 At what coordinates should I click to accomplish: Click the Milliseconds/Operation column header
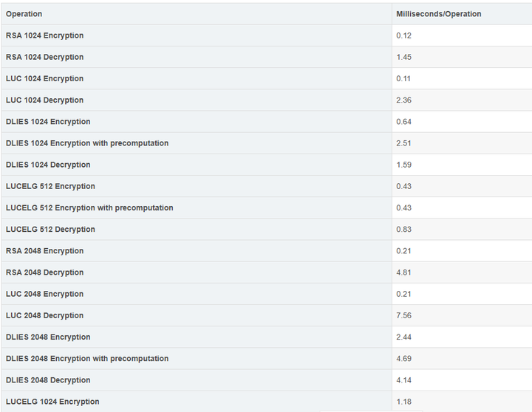click(438, 14)
